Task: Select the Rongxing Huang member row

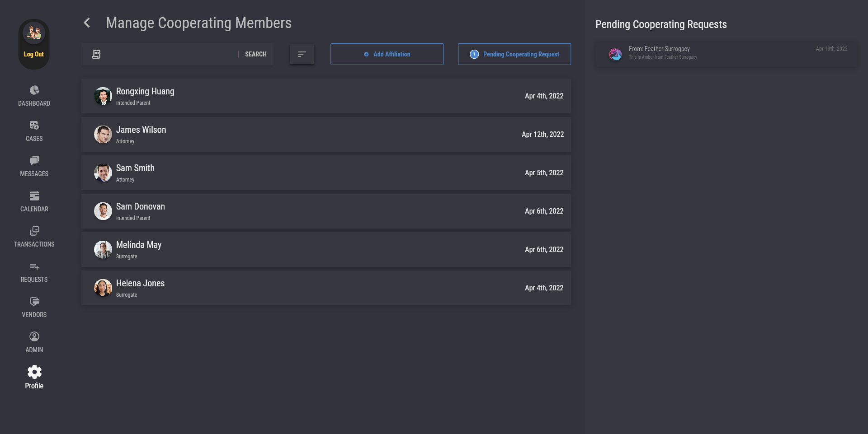Action: click(x=326, y=96)
